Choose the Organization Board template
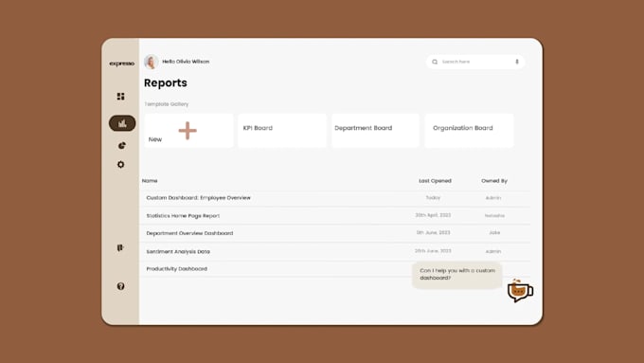Screen dimensions: 644x363 [x=469, y=131]
